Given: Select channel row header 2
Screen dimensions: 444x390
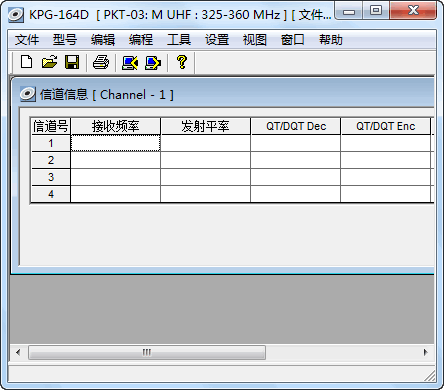Looking at the screenshot, I should [x=51, y=160].
